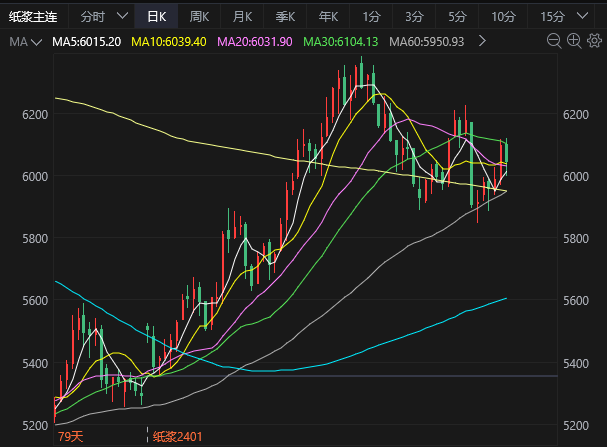Viewport: 607px width, 447px height.
Task: Click the zoom out magnifier icon
Action: pyautogui.click(x=554, y=42)
